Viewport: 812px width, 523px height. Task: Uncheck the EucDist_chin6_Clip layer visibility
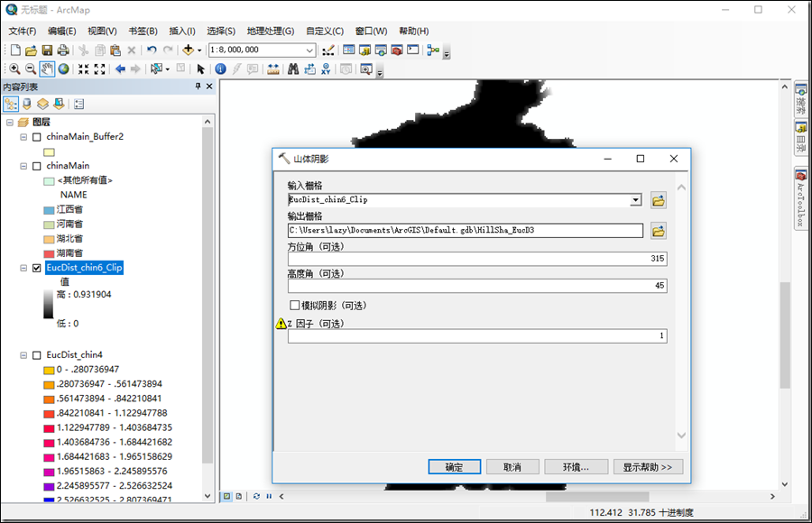pyautogui.click(x=35, y=270)
